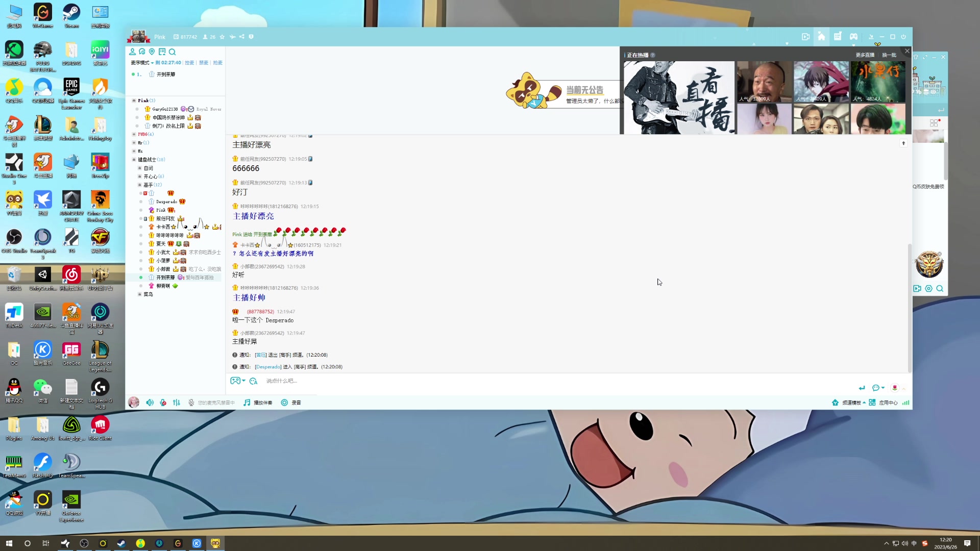Viewport: 980px width, 551px height.
Task: Favorite the Pink channel with star icon
Action: click(x=222, y=37)
